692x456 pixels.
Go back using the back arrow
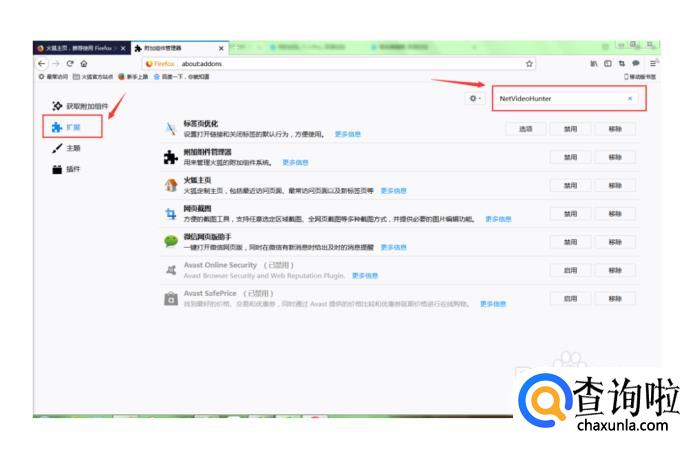[x=41, y=64]
